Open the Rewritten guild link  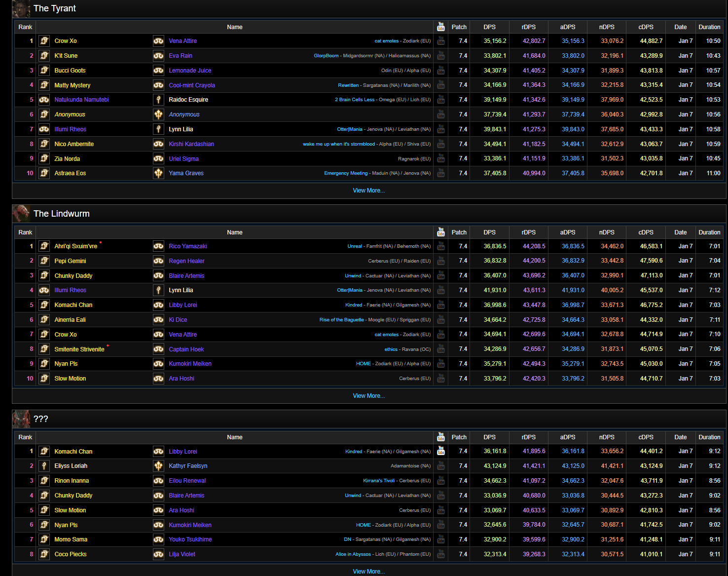tap(348, 85)
